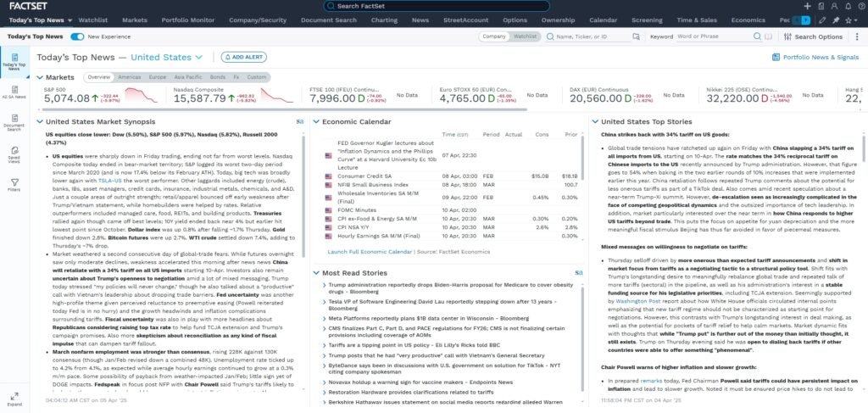Switch search scope to Watchlist
868x413 pixels.
coord(525,36)
